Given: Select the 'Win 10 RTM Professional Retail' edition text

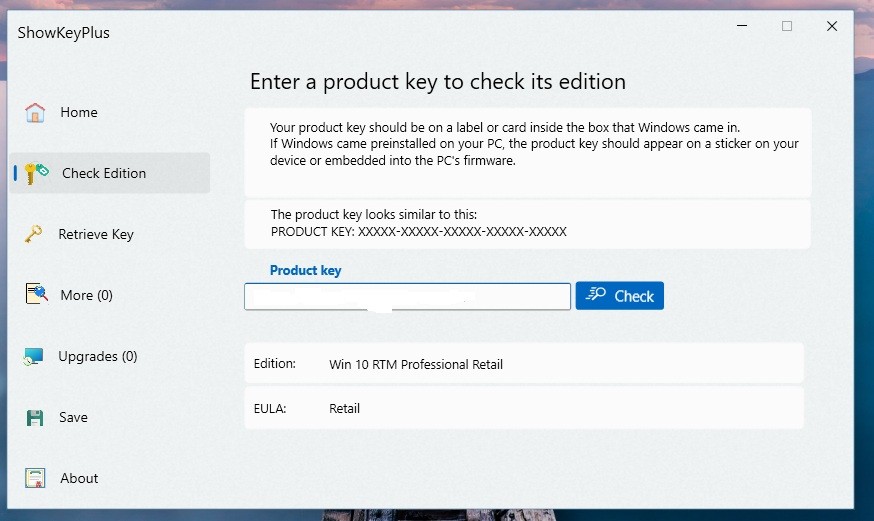Looking at the screenshot, I should click(x=416, y=364).
